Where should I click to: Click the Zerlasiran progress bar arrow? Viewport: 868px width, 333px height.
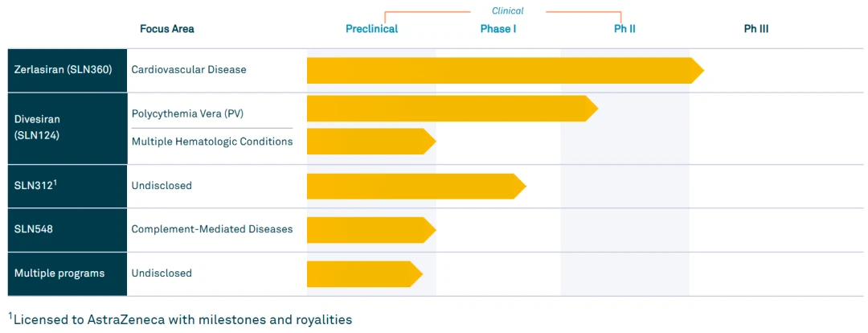pos(506,70)
